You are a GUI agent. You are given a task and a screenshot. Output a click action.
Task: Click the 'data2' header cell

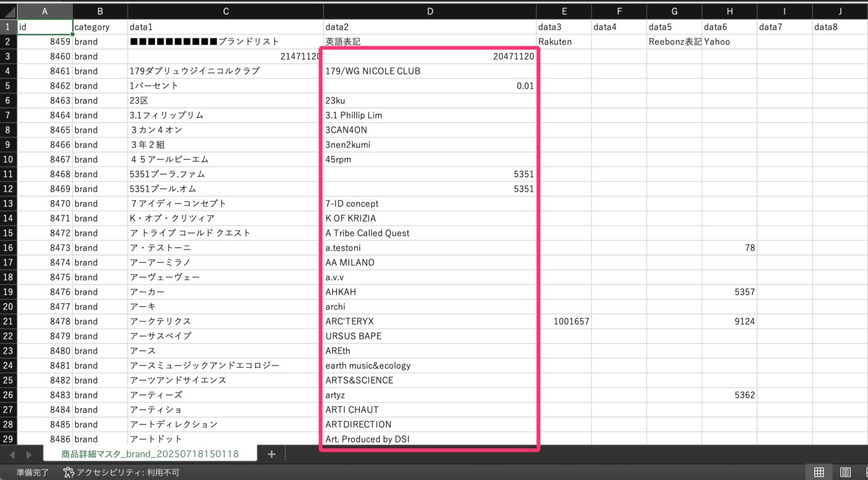(x=430, y=27)
